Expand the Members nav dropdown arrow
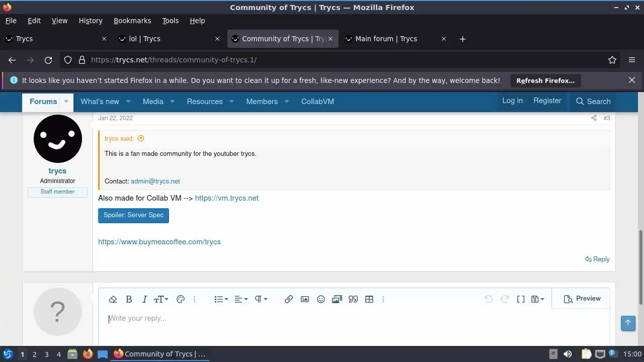 (x=286, y=102)
